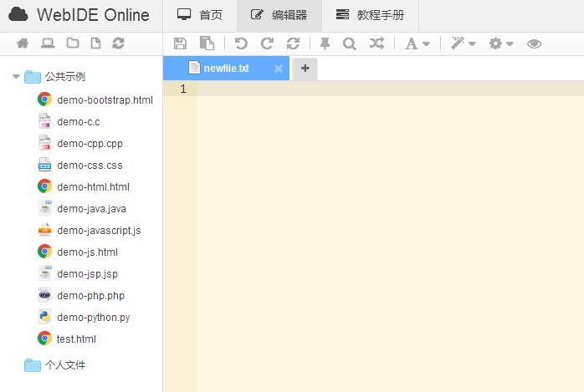Click the home icon in file panel
Image resolution: width=584 pixels, height=392 pixels.
[x=23, y=43]
